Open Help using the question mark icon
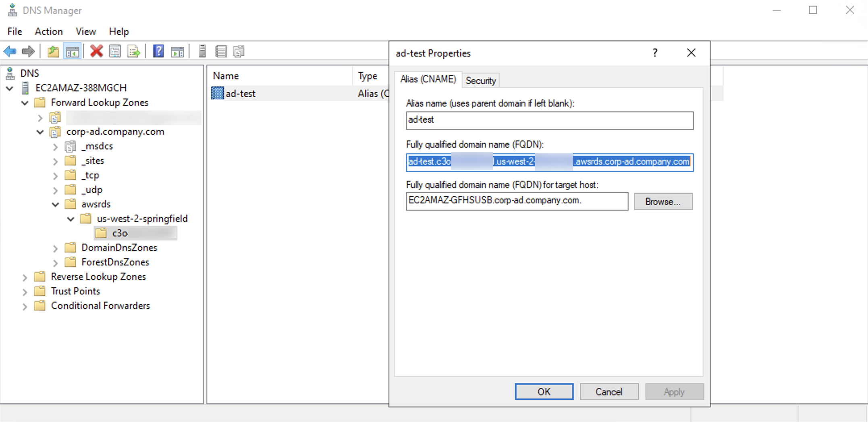This screenshot has width=868, height=422. pyautogui.click(x=158, y=51)
